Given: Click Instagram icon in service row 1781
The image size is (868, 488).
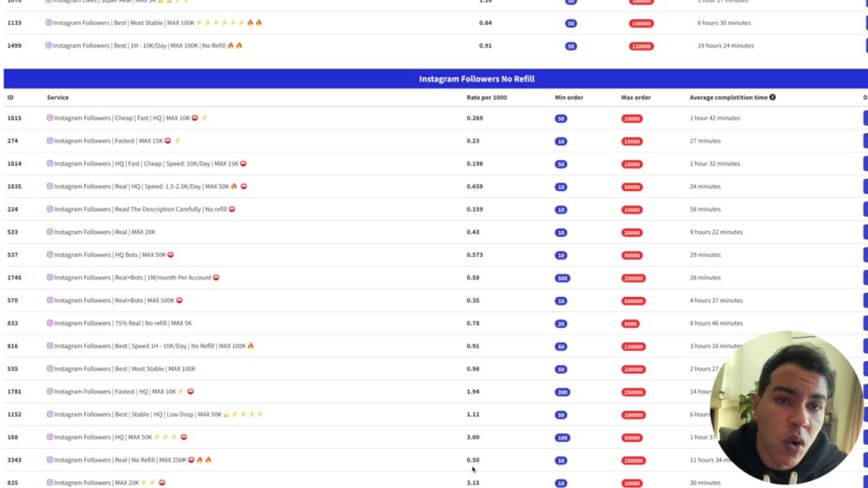Looking at the screenshot, I should click(49, 391).
